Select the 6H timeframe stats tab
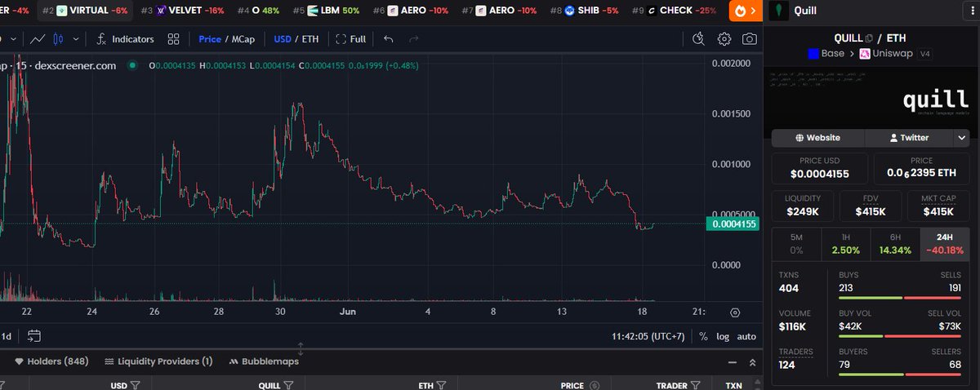The image size is (980, 390). pyautogui.click(x=895, y=244)
